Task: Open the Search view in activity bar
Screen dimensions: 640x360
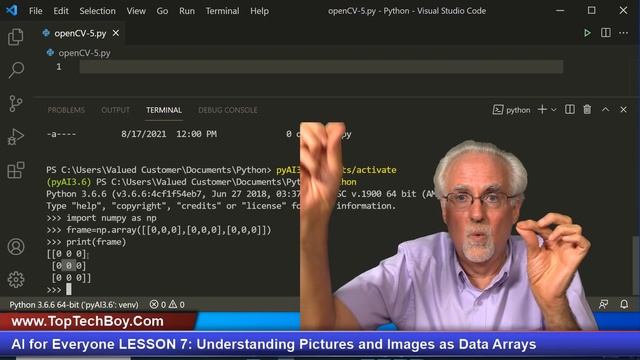Action: 16,70
